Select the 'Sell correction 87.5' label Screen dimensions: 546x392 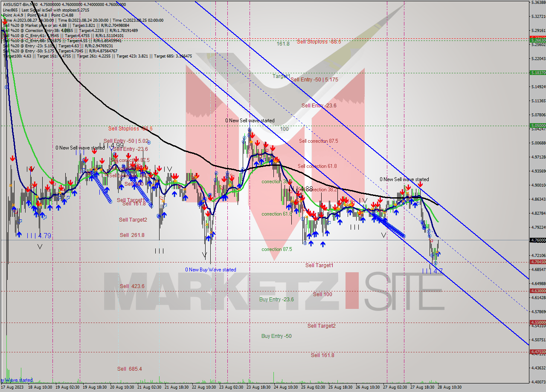pyautogui.click(x=319, y=141)
